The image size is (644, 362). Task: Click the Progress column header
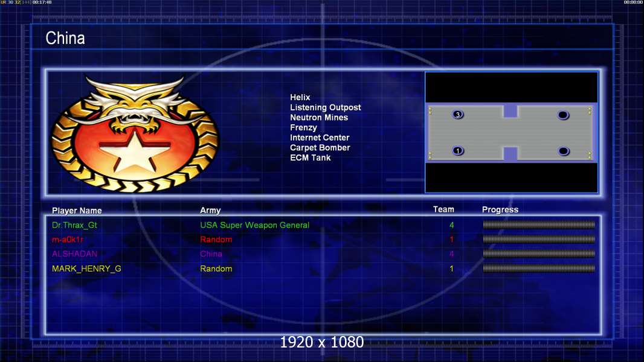click(500, 210)
